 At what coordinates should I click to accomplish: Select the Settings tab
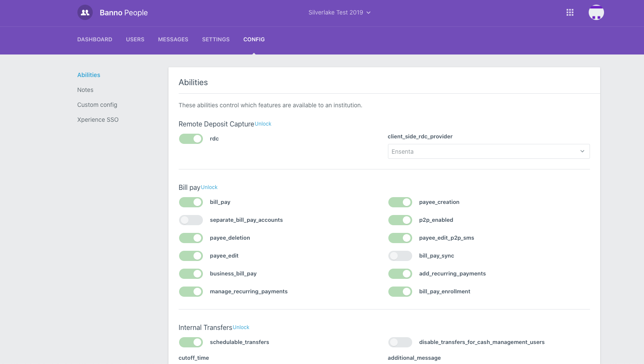tap(216, 40)
